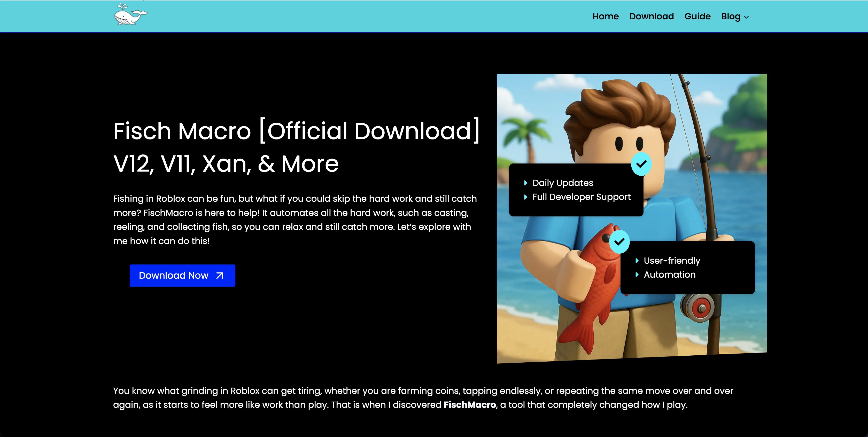Click the arrow icon in Download Now
The width and height of the screenshot is (868, 437).
(x=219, y=276)
